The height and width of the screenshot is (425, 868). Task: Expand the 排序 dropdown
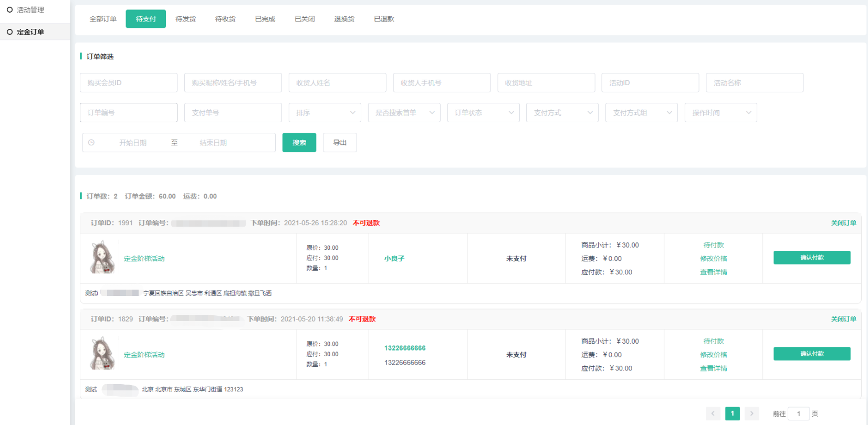tap(325, 113)
